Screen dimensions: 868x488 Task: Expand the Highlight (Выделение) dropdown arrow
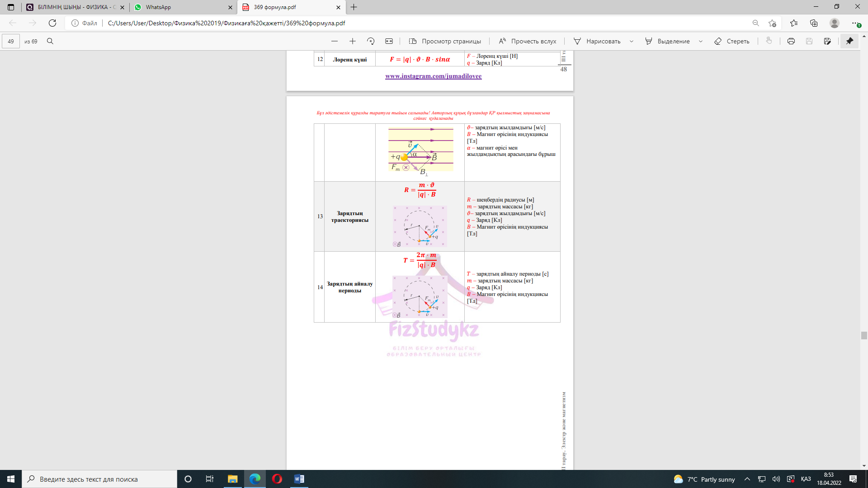click(x=701, y=41)
